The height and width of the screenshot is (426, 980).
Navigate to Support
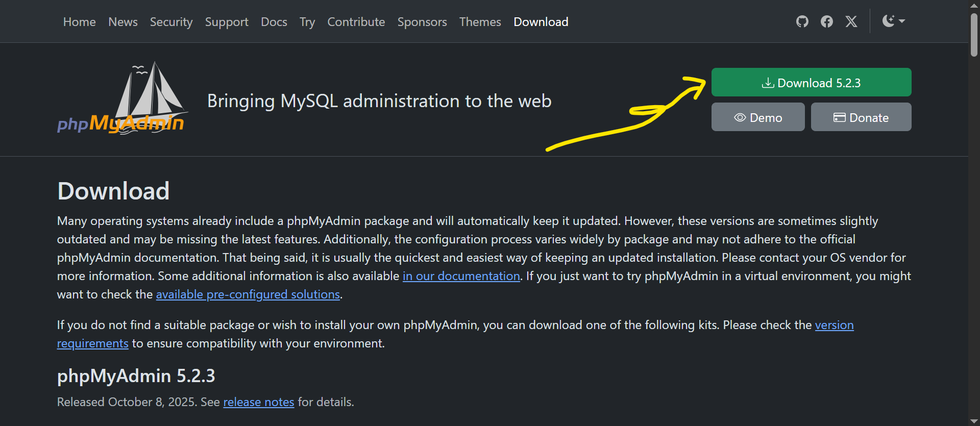tap(227, 22)
